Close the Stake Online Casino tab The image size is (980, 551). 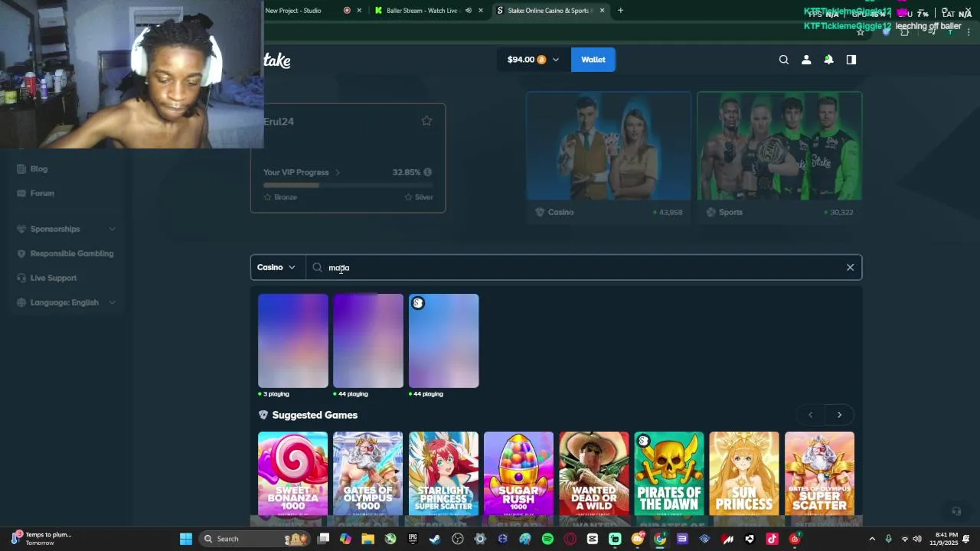pos(602,11)
